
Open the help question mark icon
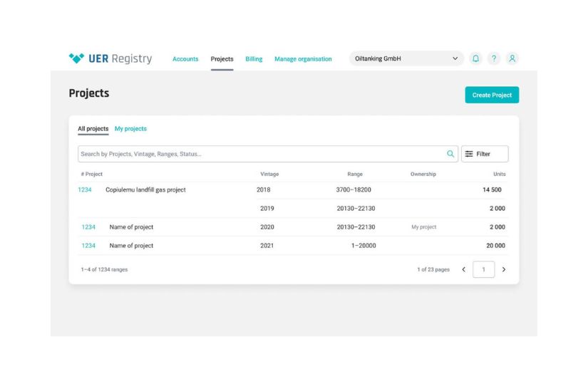[x=494, y=58]
